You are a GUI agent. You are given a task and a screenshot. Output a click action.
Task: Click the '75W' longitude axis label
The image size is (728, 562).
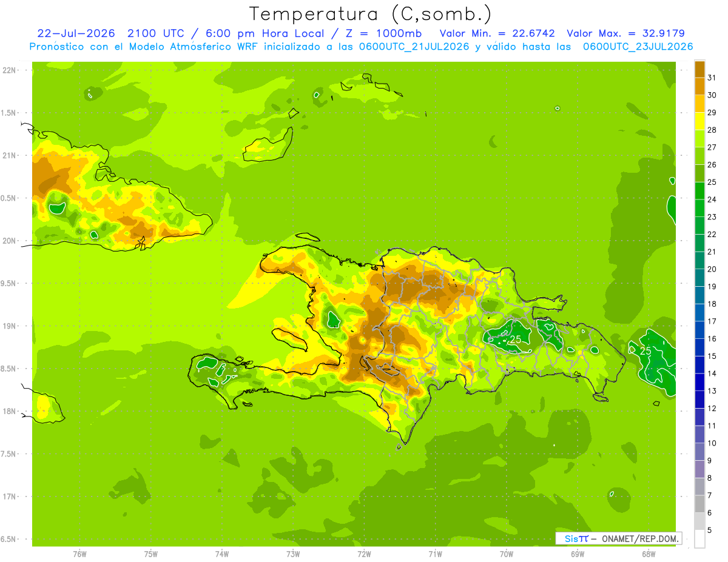pyautogui.click(x=151, y=554)
